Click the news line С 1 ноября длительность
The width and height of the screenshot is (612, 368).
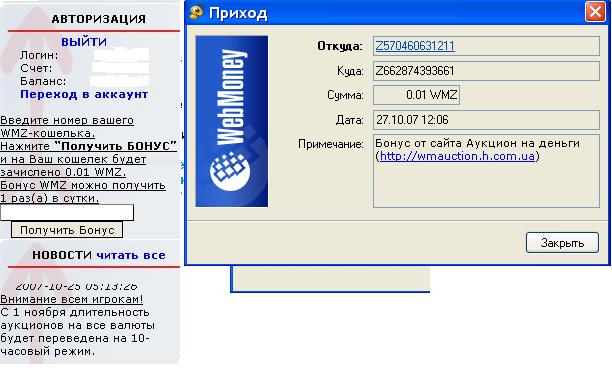[75, 313]
